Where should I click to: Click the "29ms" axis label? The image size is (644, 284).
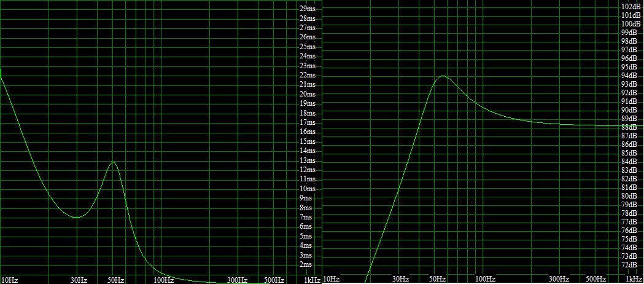308,9
